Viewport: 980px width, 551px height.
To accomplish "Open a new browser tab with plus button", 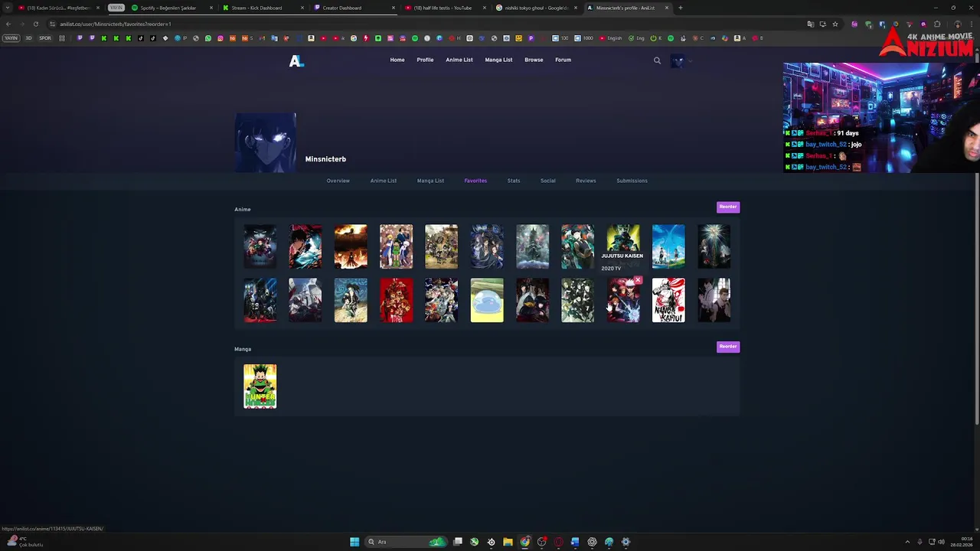I will pyautogui.click(x=680, y=8).
